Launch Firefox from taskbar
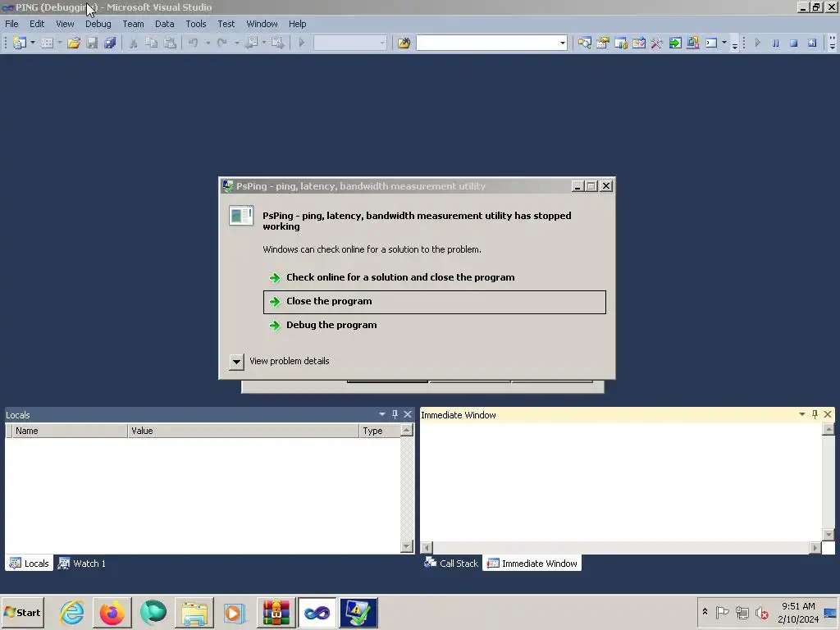This screenshot has width=840, height=630. click(x=112, y=612)
